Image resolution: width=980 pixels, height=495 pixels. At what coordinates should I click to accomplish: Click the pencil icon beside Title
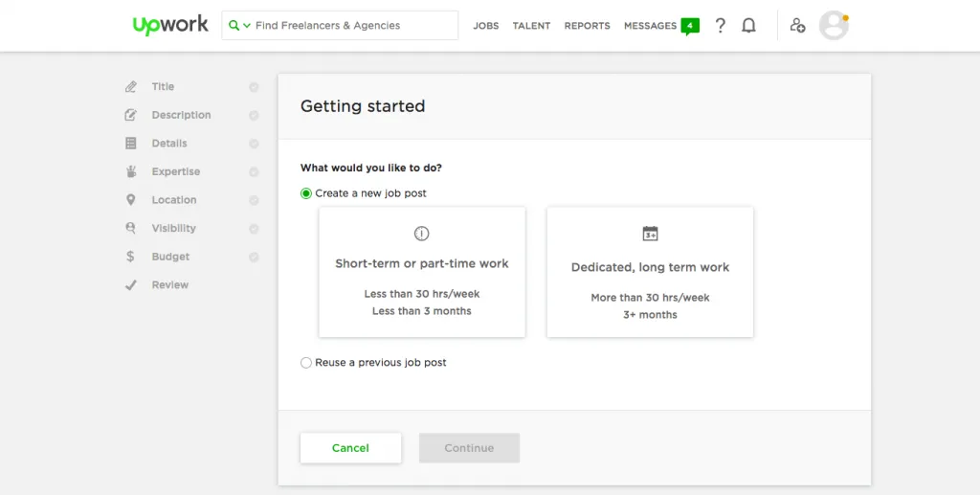pos(130,86)
